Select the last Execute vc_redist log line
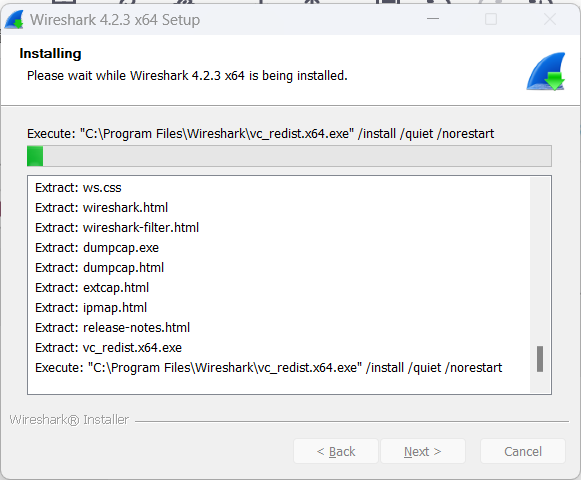 coord(269,368)
